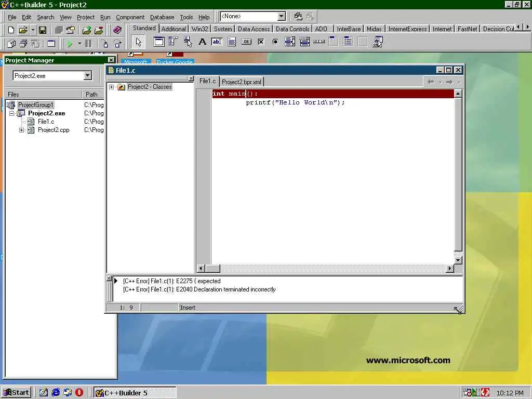Click the Open file folder icon
Screen dimensions: 532x399
coord(23,30)
